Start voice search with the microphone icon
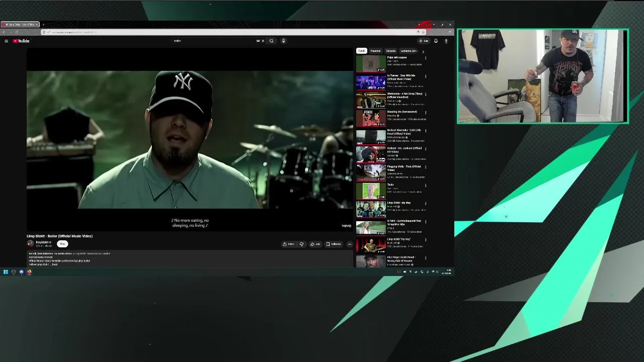 tap(283, 41)
